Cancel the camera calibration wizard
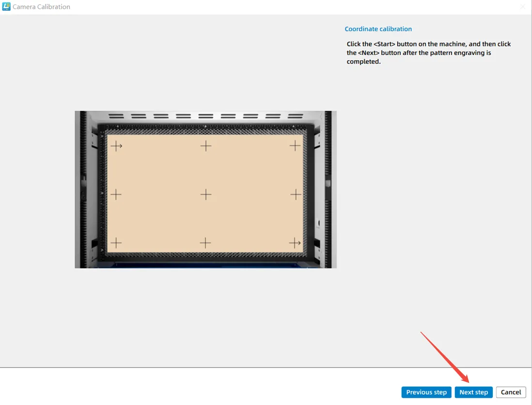Image resolution: width=532 pixels, height=405 pixels. (x=511, y=392)
